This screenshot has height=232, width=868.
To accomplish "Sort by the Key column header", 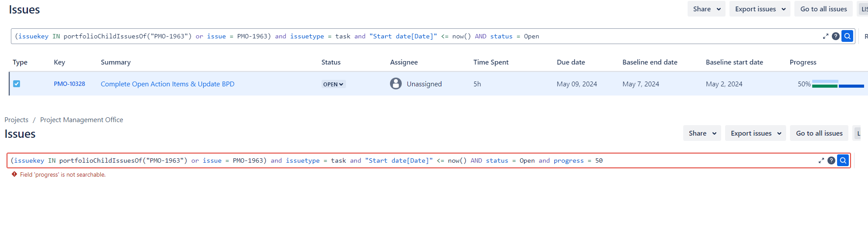I will point(59,62).
